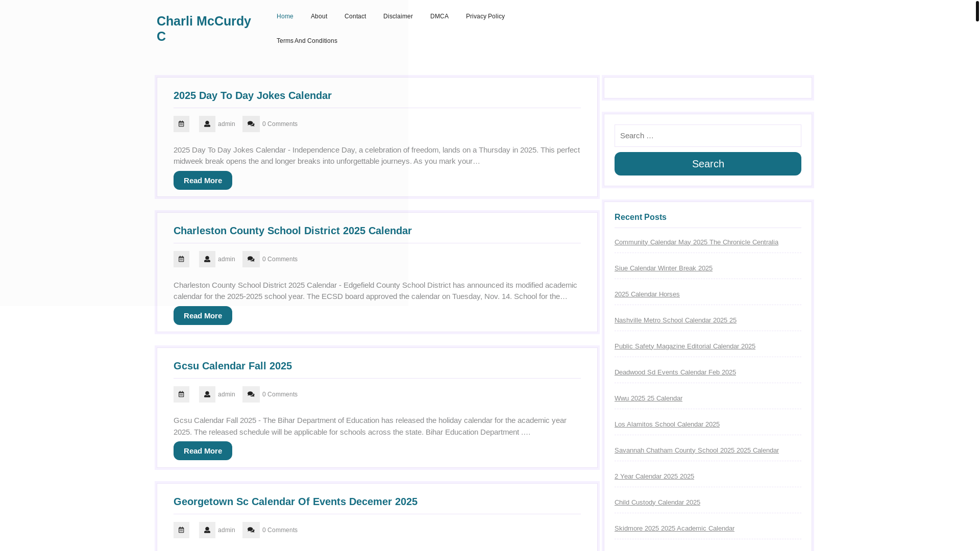The height and width of the screenshot is (551, 980).
Task: Open Terms And Conditions page
Action: 307,41
